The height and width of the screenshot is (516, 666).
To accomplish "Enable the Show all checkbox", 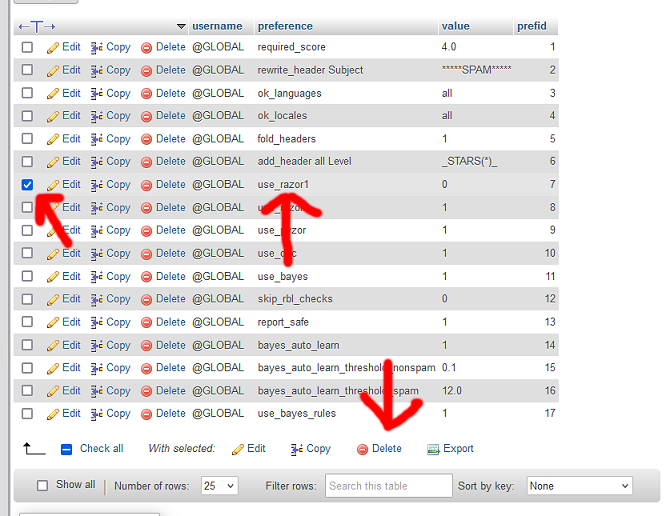I will [42, 485].
